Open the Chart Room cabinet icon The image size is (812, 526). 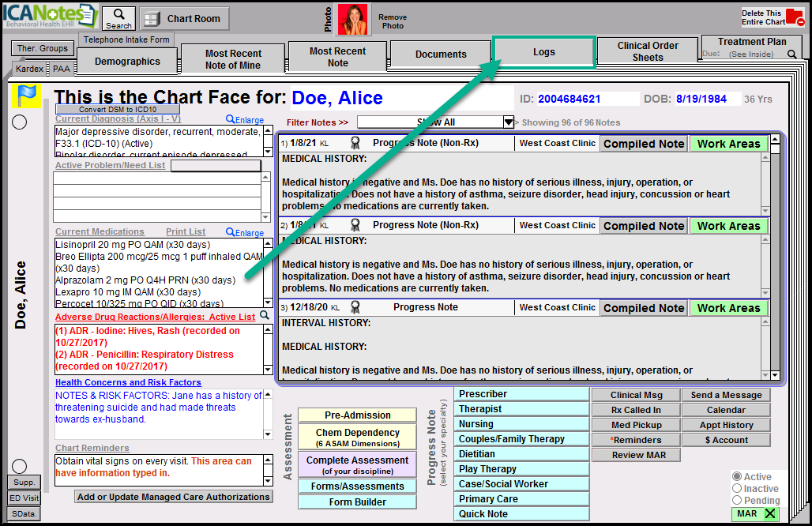pos(153,19)
